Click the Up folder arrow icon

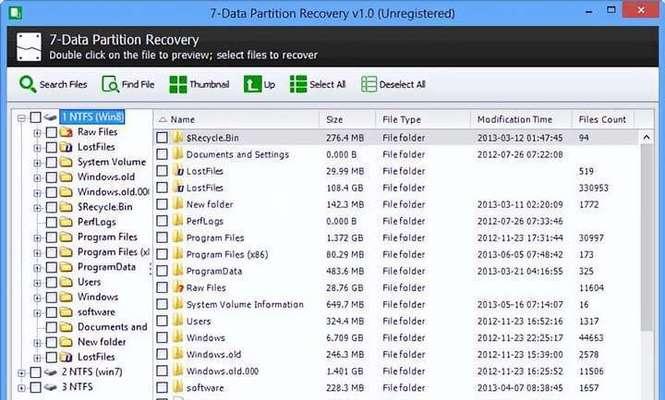click(x=252, y=84)
